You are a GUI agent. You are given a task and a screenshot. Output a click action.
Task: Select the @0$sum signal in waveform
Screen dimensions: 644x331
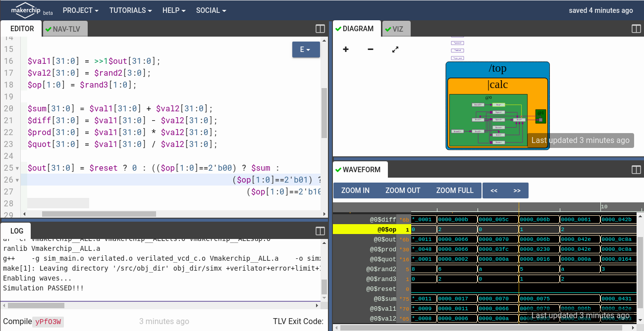click(385, 299)
